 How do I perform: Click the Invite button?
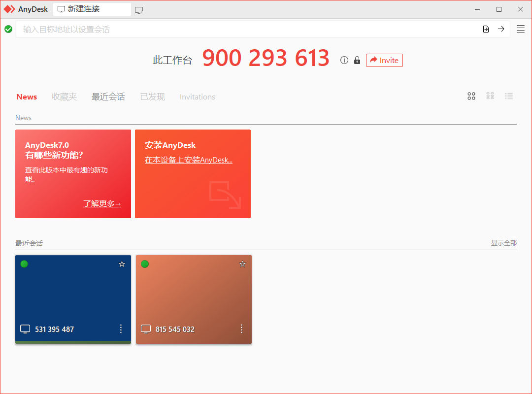point(384,60)
